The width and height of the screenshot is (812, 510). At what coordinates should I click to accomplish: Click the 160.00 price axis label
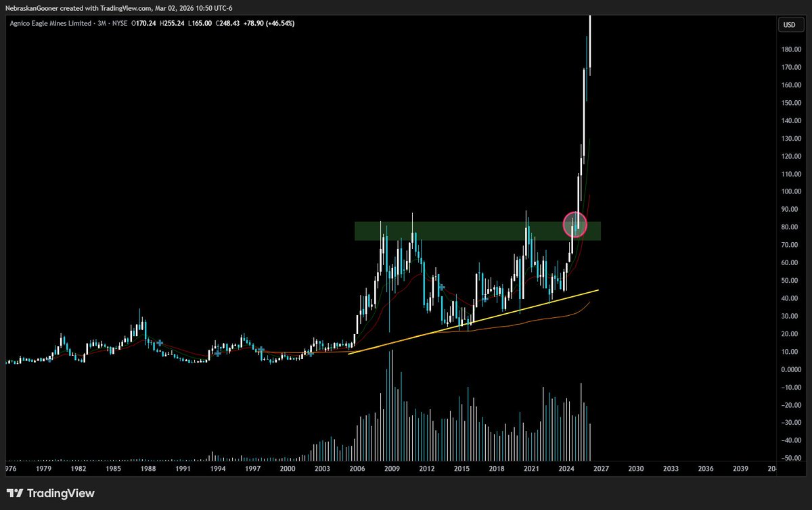click(790, 85)
